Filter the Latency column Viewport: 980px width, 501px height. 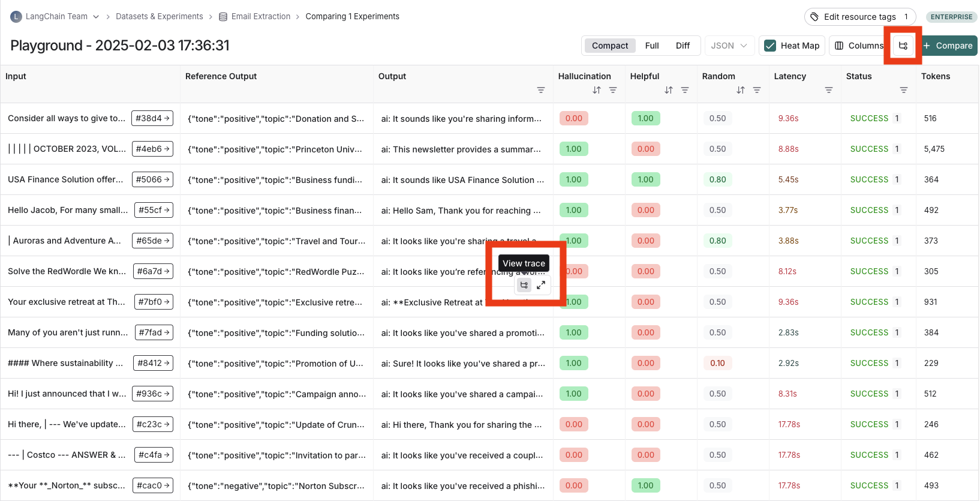click(x=829, y=90)
